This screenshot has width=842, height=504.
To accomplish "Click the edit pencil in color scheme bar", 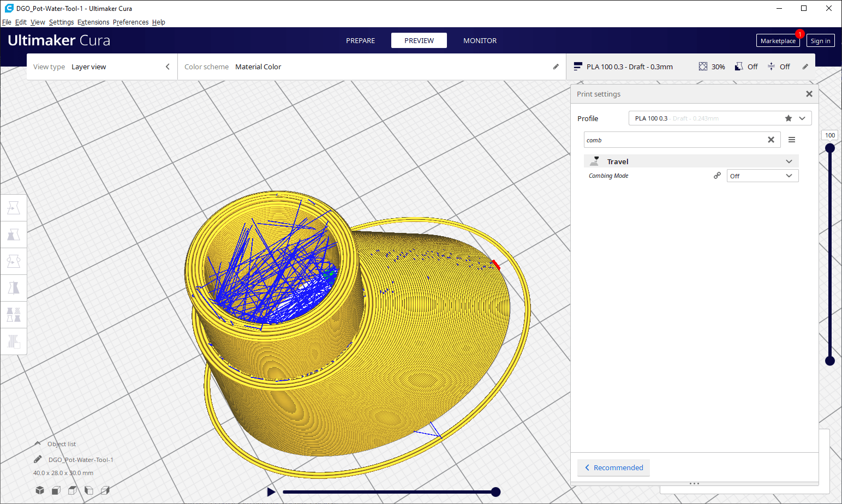I will [556, 67].
